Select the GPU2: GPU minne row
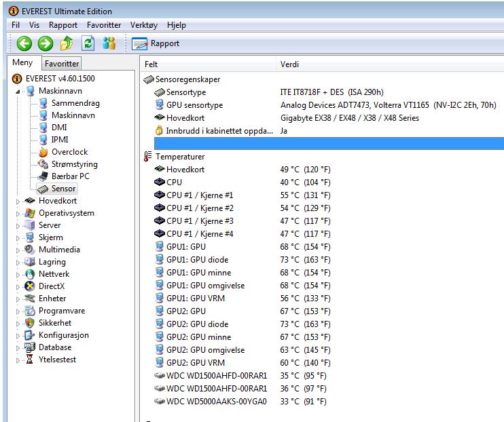The height and width of the screenshot is (422, 504). [x=329, y=337]
